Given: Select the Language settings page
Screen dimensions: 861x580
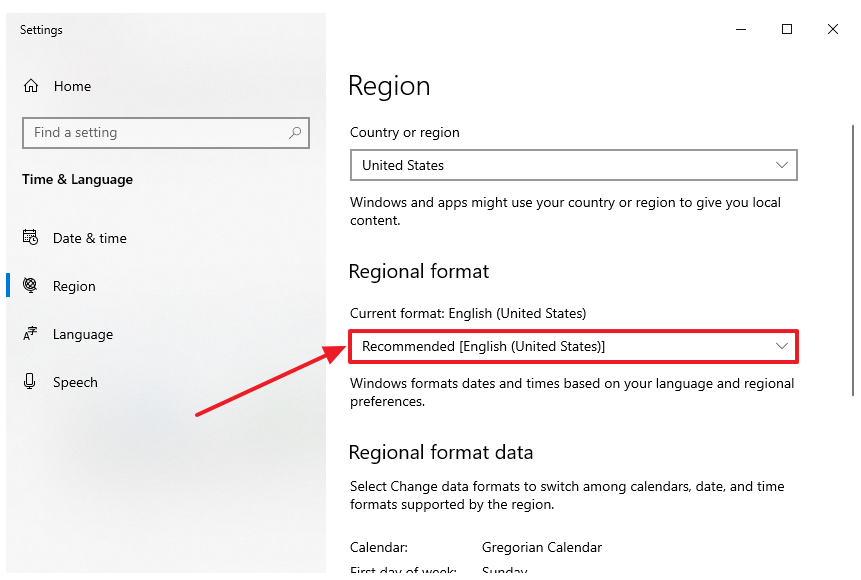Looking at the screenshot, I should (83, 334).
